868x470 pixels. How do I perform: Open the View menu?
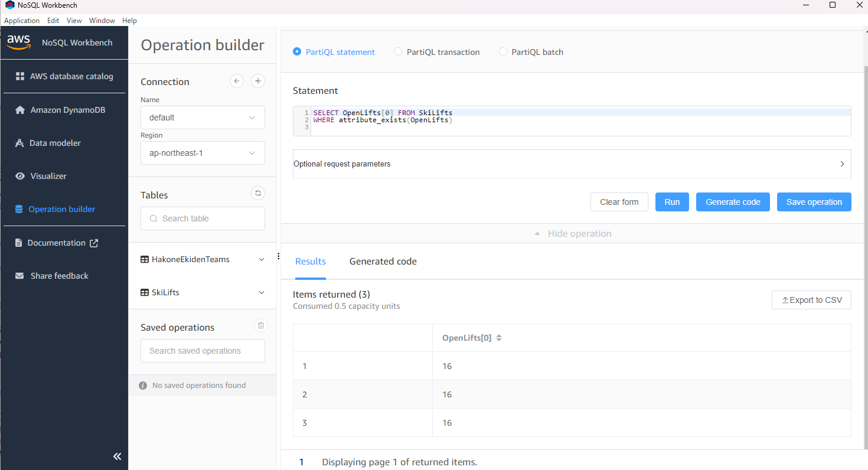point(74,20)
